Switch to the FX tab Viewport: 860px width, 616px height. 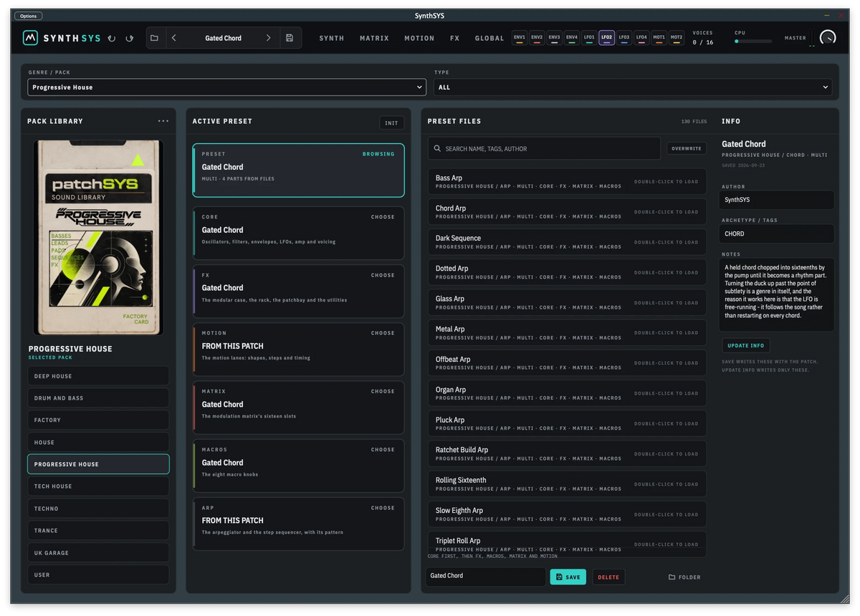pyautogui.click(x=455, y=38)
